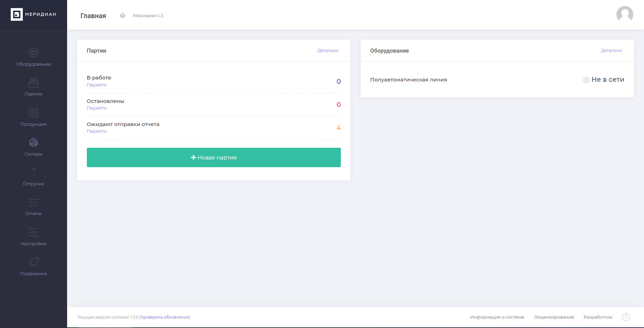Open the Оборудование gear icon in sidebar

(x=34, y=53)
